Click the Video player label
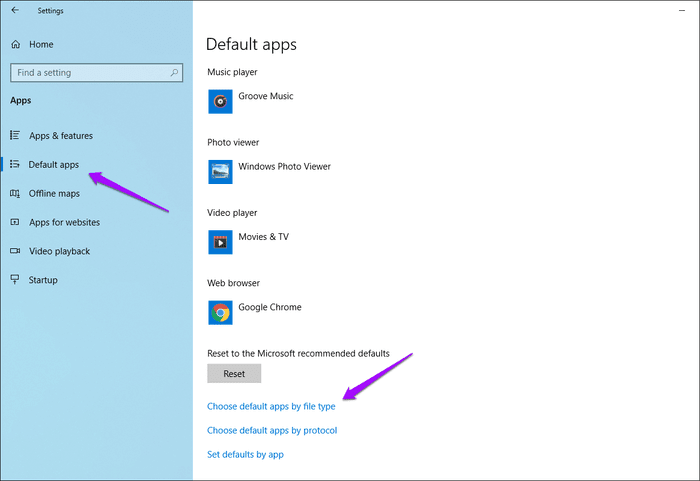Image resolution: width=700 pixels, height=481 pixels. tap(232, 213)
